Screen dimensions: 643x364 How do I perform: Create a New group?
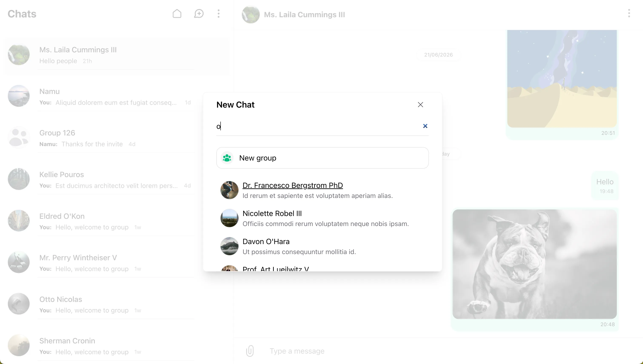[322, 158]
